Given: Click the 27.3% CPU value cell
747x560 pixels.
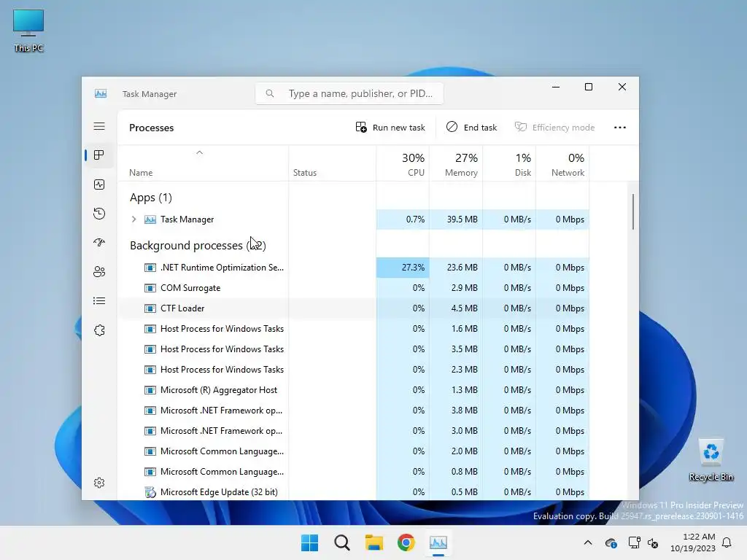Looking at the screenshot, I should 403,268.
